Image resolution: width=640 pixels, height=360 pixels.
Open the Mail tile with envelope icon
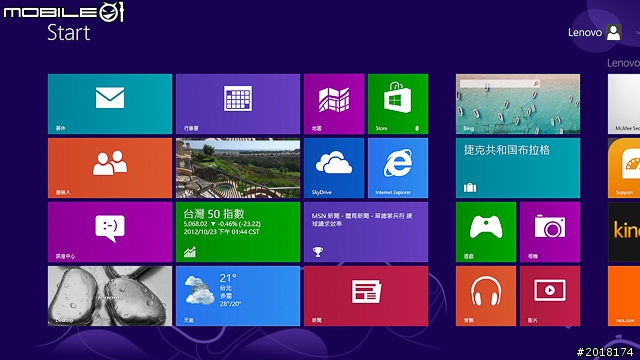110,104
